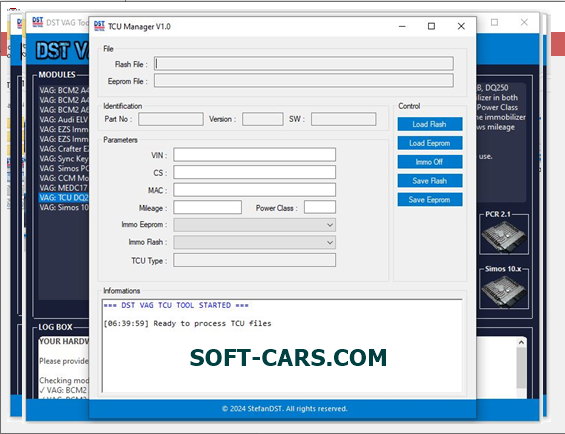Select VAG: Crafter module in list
Viewport: 565px width, 434px height.
pos(64,149)
